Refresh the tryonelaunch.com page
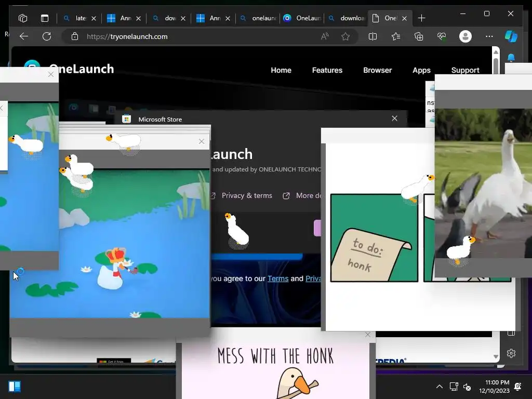 click(x=47, y=36)
